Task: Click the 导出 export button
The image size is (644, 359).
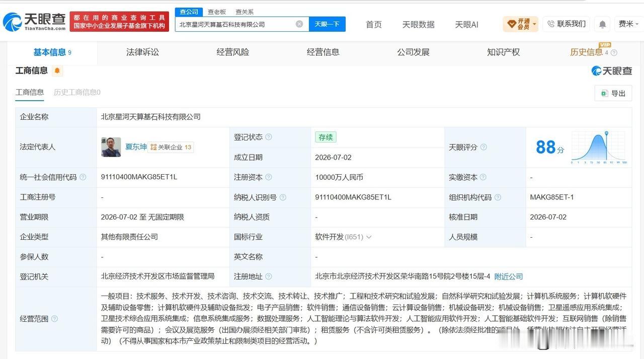Action: (x=613, y=93)
